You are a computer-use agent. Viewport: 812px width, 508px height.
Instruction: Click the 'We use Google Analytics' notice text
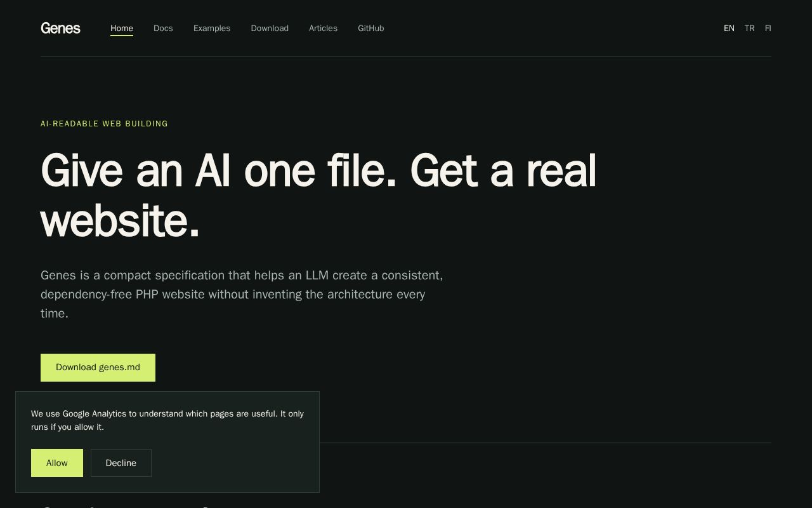pos(167,420)
